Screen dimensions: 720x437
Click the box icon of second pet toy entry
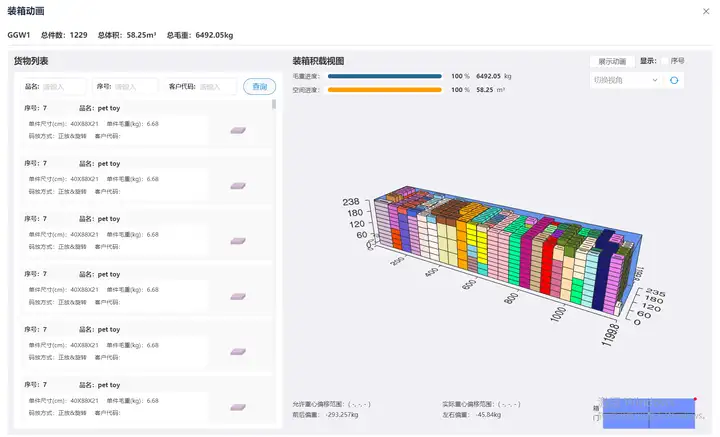238,186
